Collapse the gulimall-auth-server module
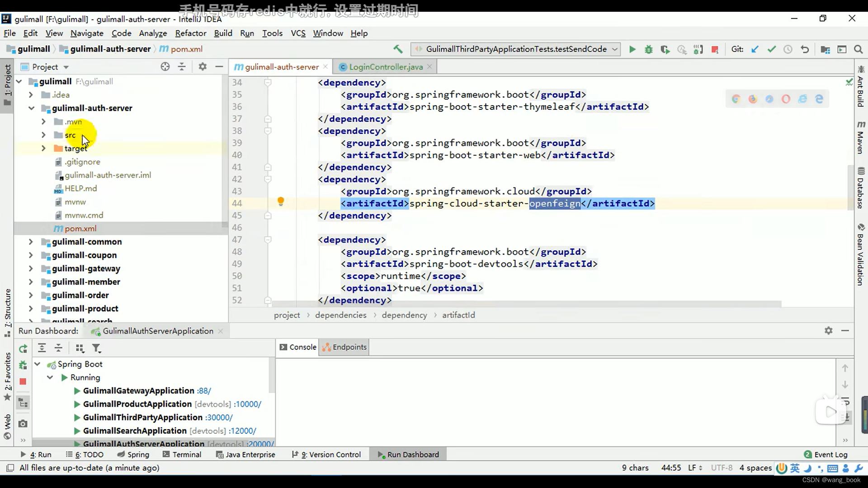The image size is (868, 488). (x=31, y=108)
